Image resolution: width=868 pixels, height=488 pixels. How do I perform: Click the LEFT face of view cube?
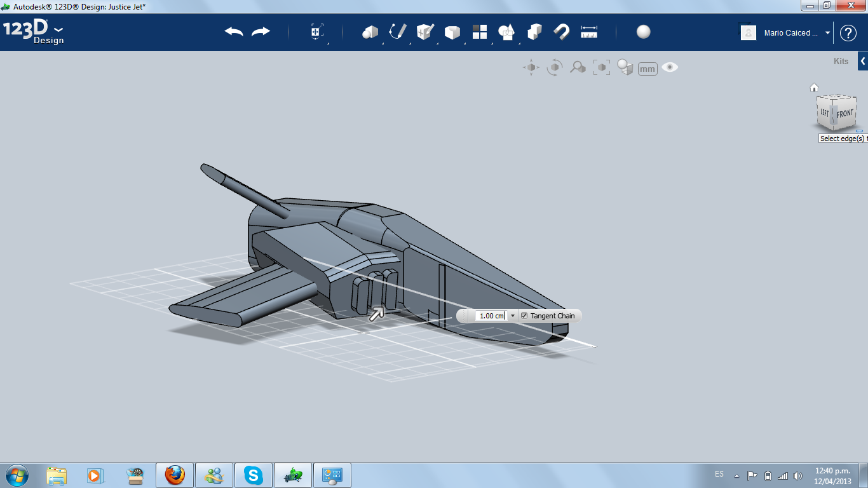pyautogui.click(x=825, y=112)
